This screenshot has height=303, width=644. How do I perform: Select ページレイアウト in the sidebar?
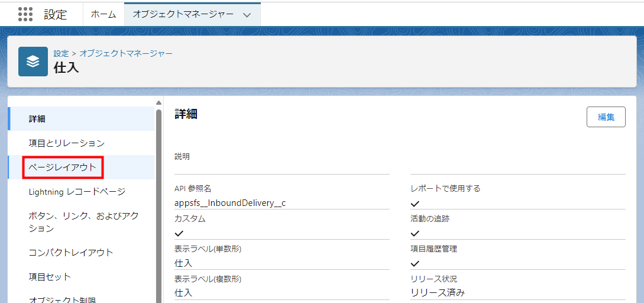[63, 167]
